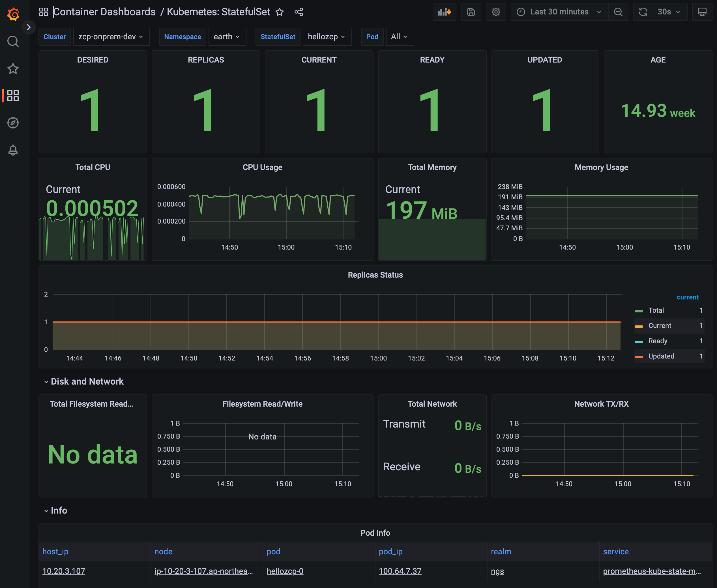Image resolution: width=717 pixels, height=588 pixels.
Task: Click the 10.20.3.107 host IP link
Action: (x=64, y=571)
